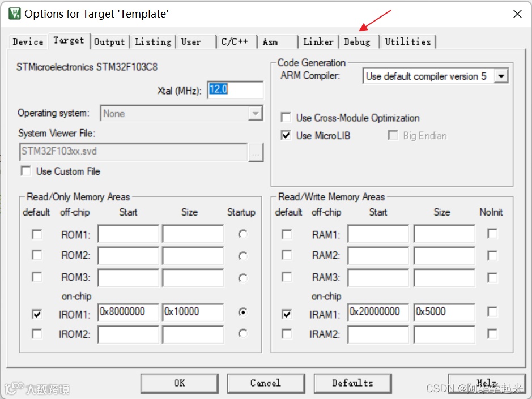Open the Asm tab
The width and height of the screenshot is (532, 399).
click(x=277, y=42)
